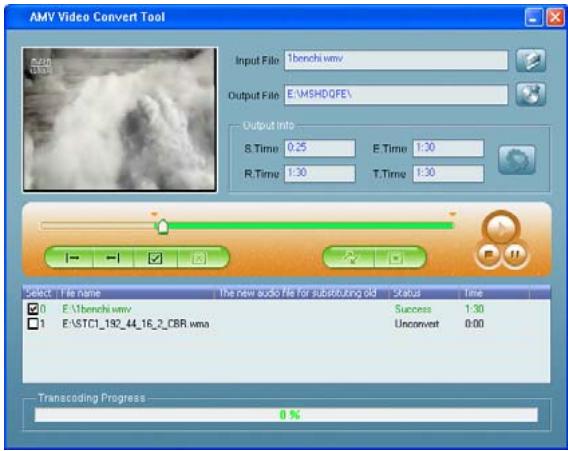The image size is (568, 451).
Task: Stop conversion with the square button
Action: coord(396,258)
